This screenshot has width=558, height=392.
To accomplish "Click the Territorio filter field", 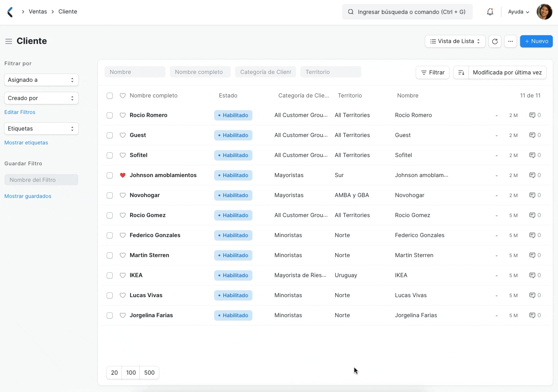I will pyautogui.click(x=331, y=72).
